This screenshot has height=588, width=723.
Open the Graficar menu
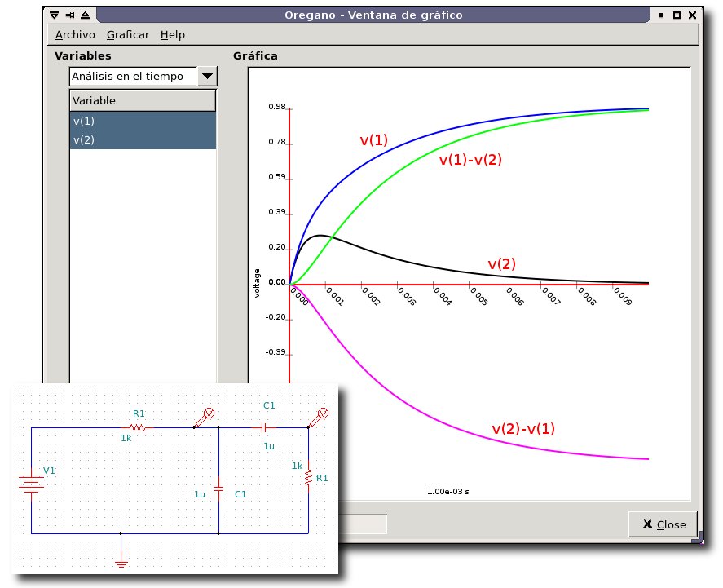[x=128, y=34]
